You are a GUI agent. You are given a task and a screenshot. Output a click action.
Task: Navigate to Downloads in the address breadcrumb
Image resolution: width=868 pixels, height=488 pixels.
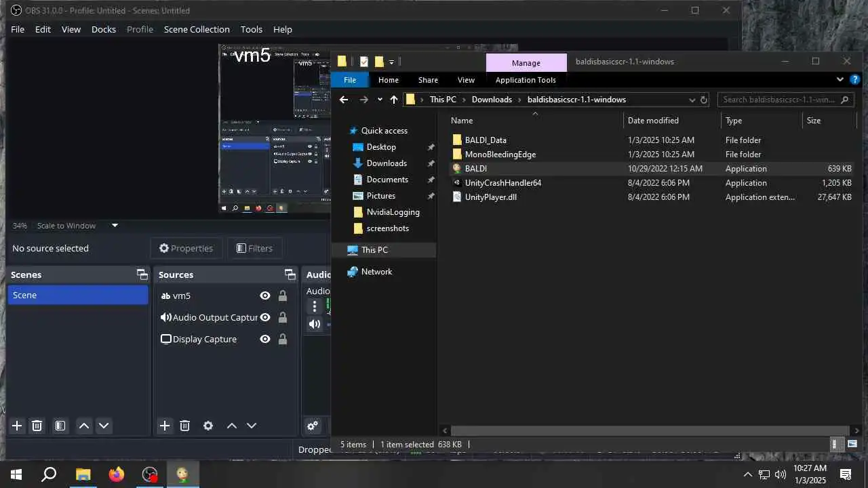(492, 100)
